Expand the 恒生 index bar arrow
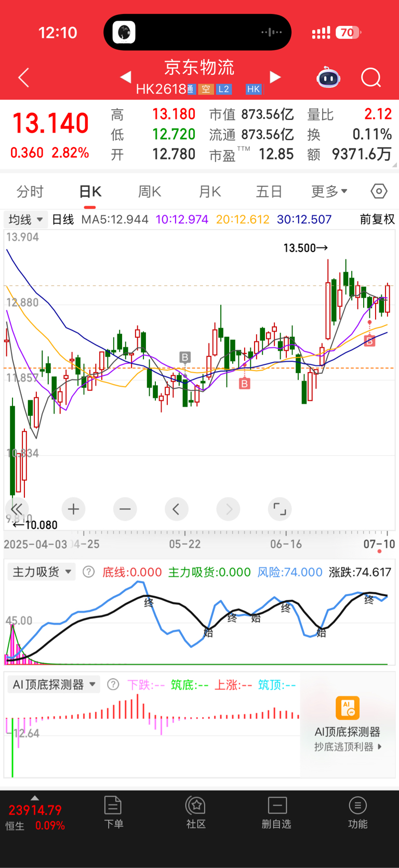 click(35, 797)
